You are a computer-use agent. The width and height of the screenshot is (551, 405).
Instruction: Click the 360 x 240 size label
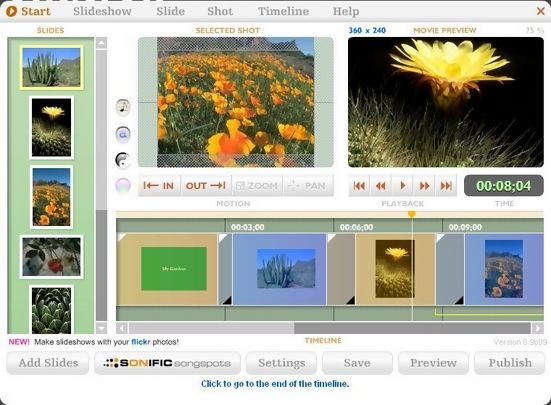click(367, 31)
